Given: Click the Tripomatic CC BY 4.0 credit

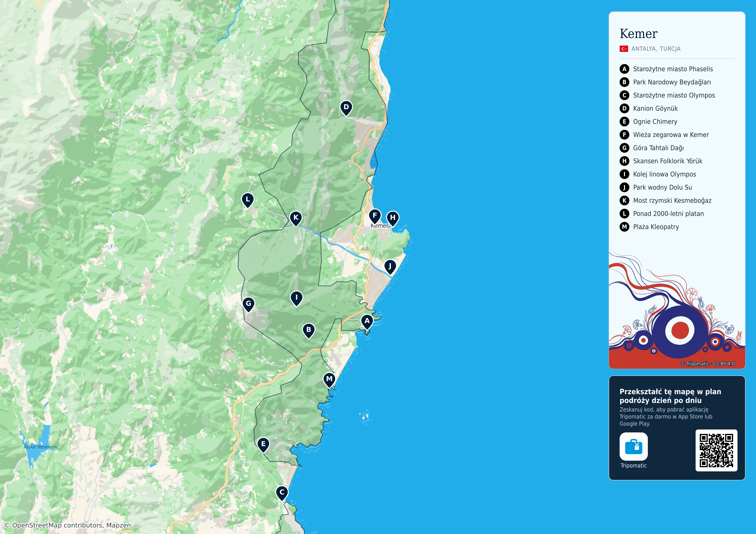Looking at the screenshot, I should coord(708,364).
